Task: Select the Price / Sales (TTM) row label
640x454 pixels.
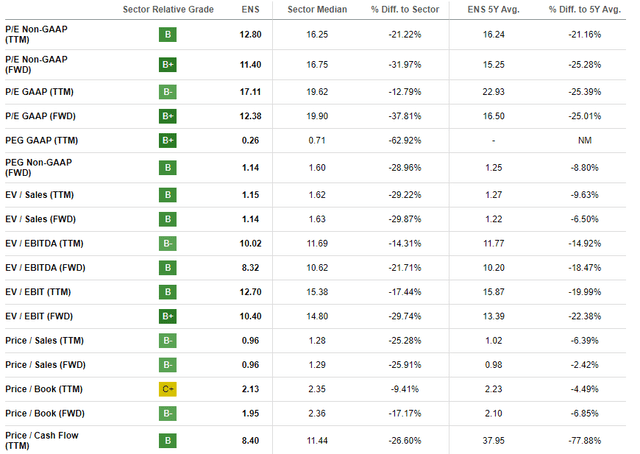Action: point(44,340)
